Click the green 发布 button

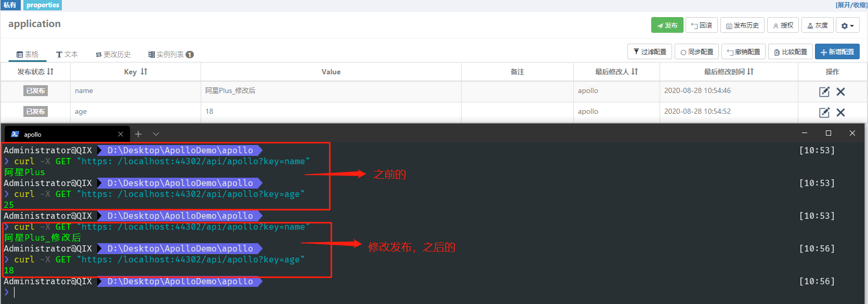667,25
